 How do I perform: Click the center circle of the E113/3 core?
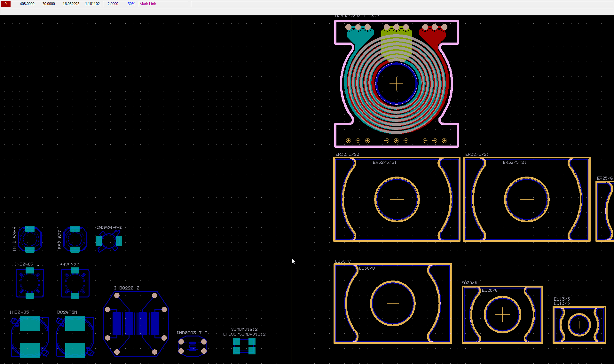click(579, 325)
